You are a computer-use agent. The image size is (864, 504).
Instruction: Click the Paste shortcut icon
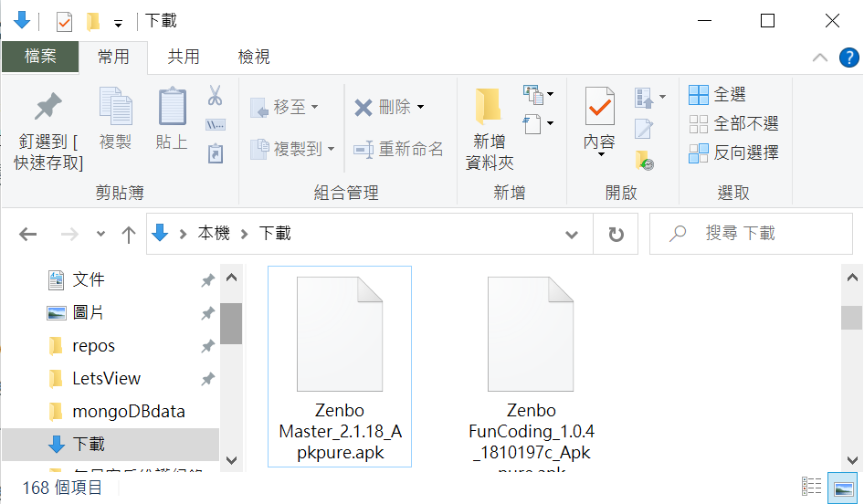pos(216,153)
